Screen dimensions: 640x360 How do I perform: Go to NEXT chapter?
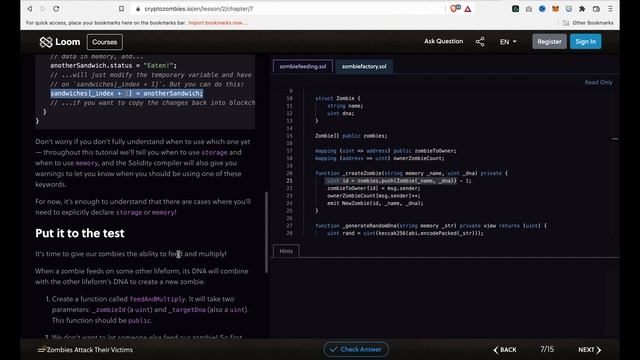[589, 350]
